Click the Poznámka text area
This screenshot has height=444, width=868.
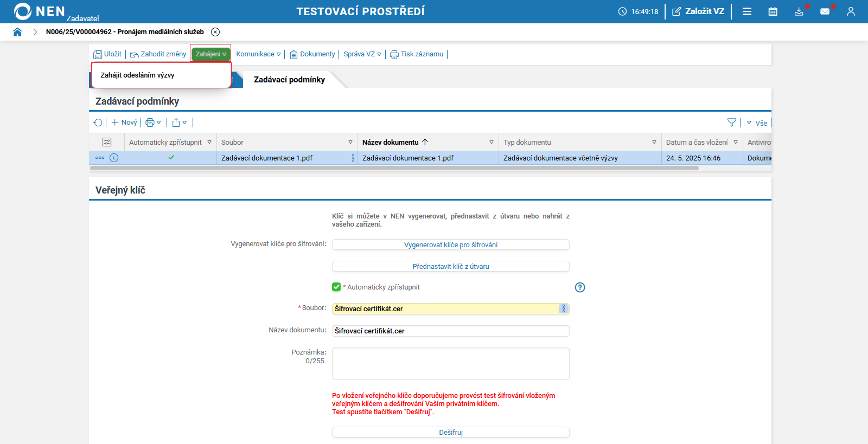(x=451, y=364)
